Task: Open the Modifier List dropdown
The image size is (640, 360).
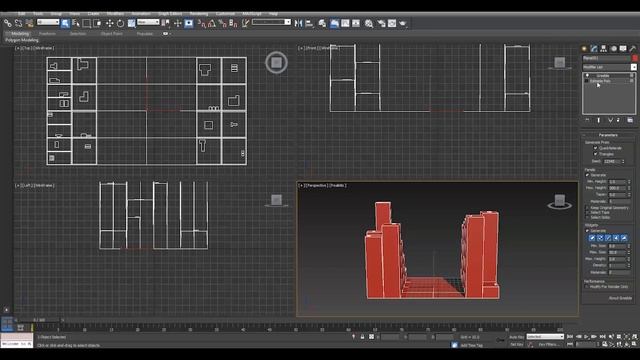Action: 609,67
